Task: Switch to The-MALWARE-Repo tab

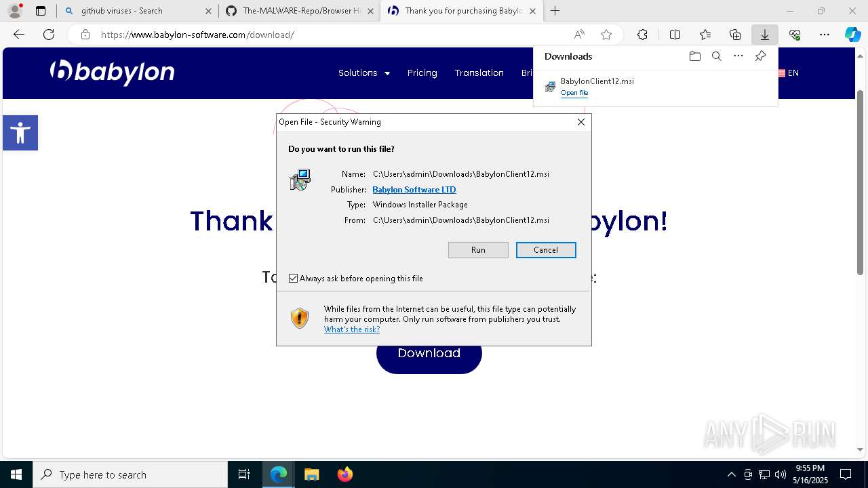Action: [299, 11]
